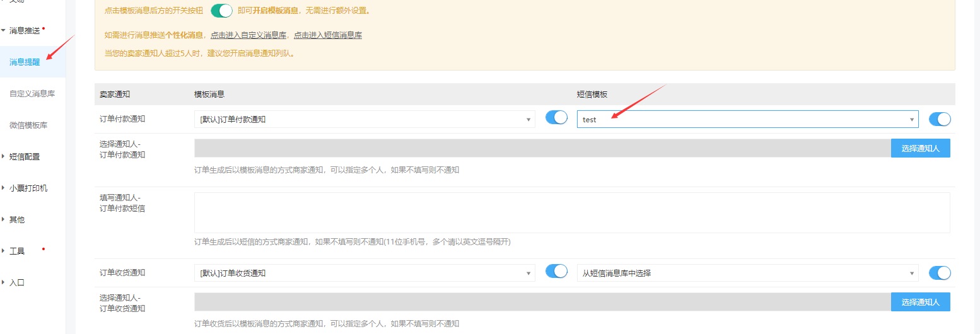This screenshot has height=334, width=980.
Task: Expand the 工具 sidebar section
Action: pyautogui.click(x=17, y=251)
